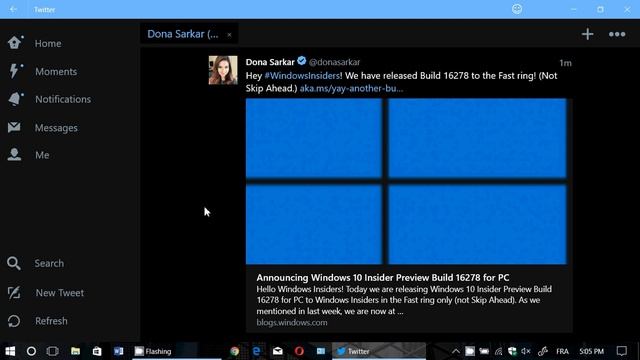This screenshot has width=640, height=360.
Task: Click the Refresh label
Action: (51, 321)
